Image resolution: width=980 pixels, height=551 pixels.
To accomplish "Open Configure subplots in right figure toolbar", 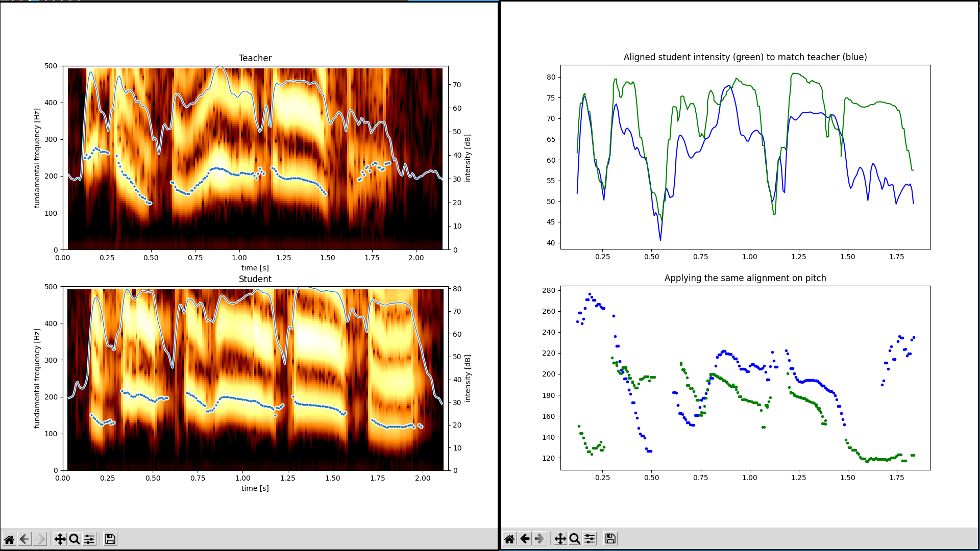I will click(x=590, y=539).
